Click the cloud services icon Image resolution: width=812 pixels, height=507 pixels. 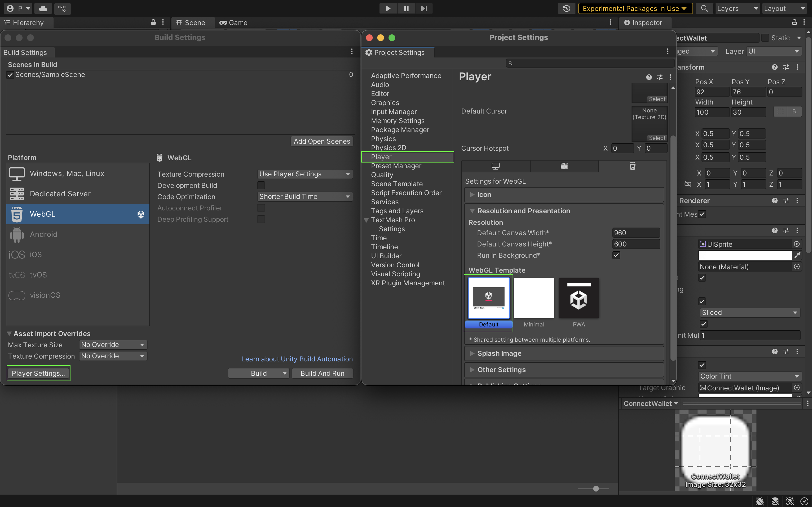coord(43,8)
